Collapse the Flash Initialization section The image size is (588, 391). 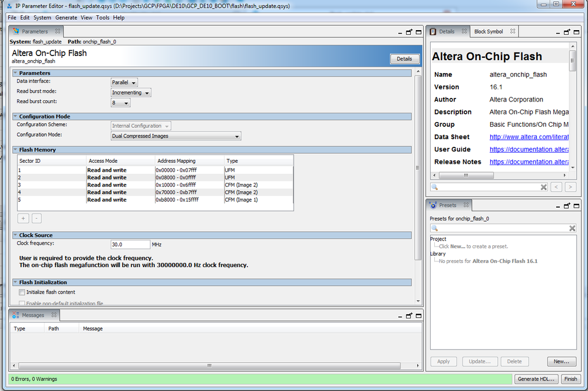[x=15, y=282]
